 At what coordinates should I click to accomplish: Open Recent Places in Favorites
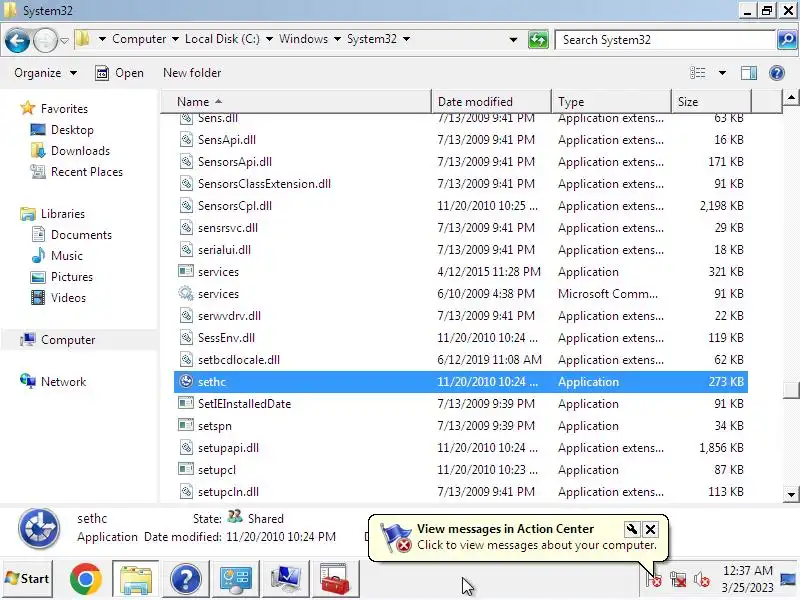coord(87,171)
